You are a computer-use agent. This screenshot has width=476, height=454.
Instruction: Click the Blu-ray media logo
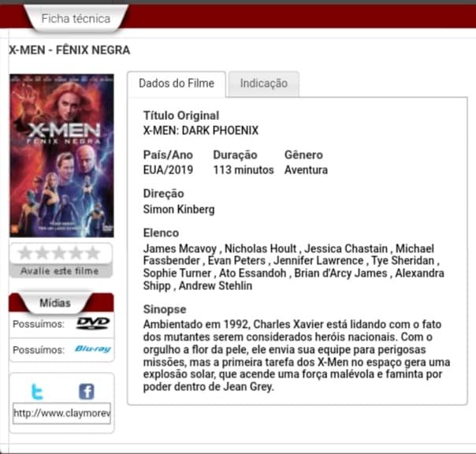click(x=93, y=349)
